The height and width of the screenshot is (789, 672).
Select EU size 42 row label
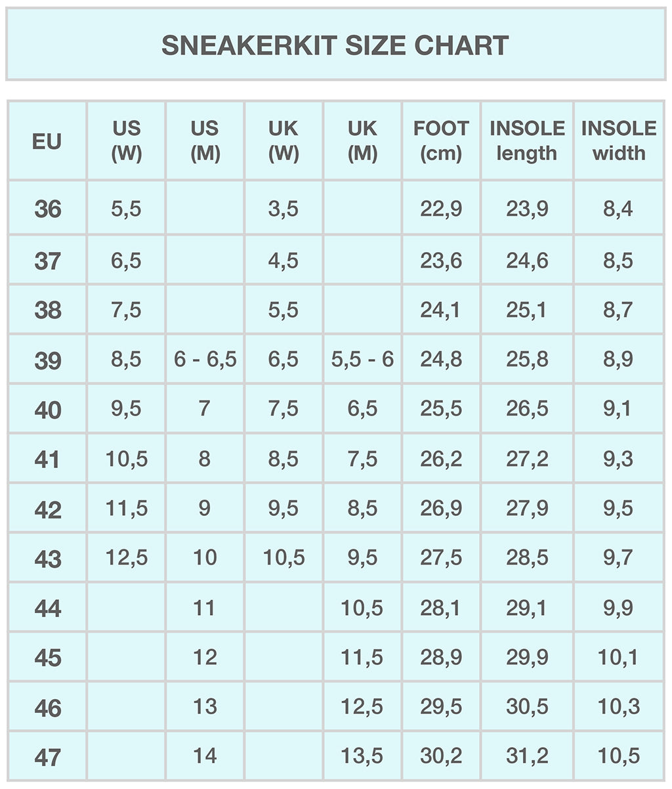(47, 509)
